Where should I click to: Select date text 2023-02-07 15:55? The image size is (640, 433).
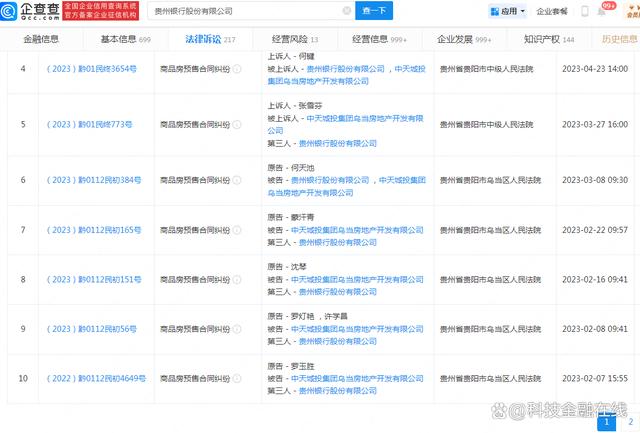coord(595,379)
